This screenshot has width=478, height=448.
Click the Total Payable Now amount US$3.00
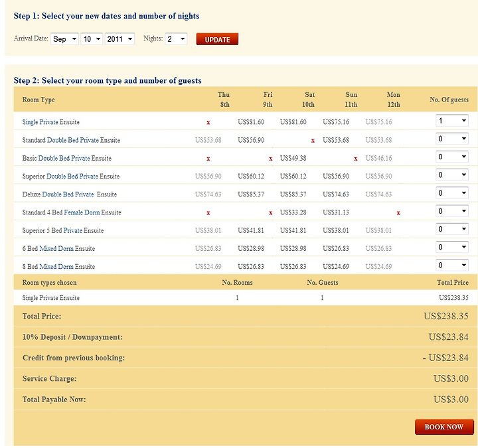[451, 400]
